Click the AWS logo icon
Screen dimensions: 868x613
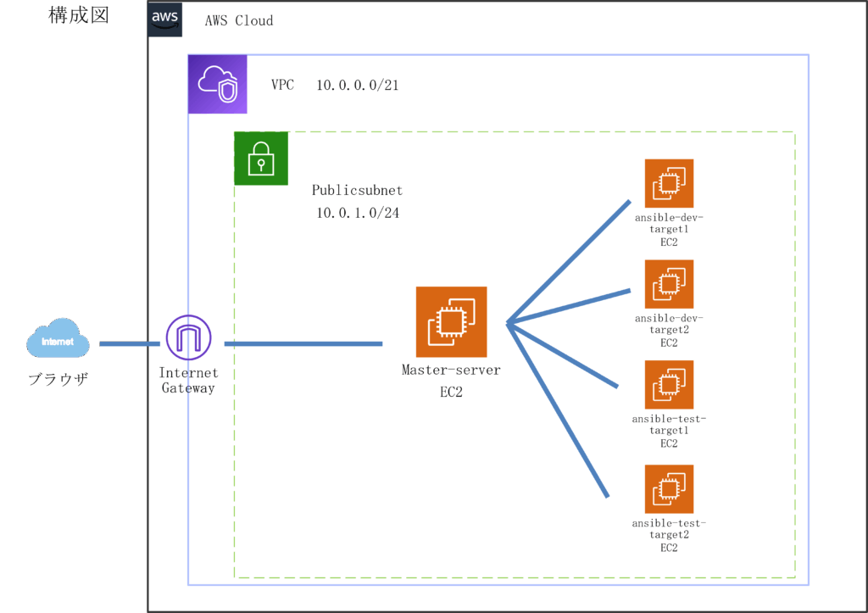pyautogui.click(x=165, y=20)
